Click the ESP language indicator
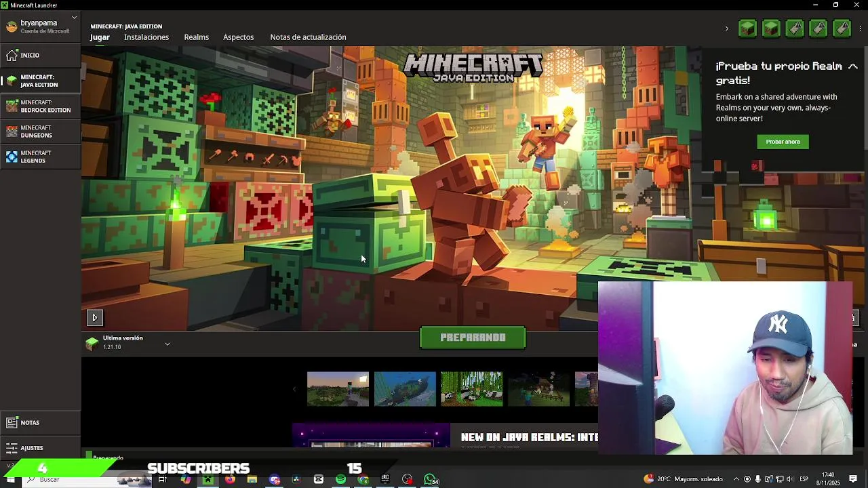Image resolution: width=868 pixels, height=488 pixels. (x=804, y=479)
